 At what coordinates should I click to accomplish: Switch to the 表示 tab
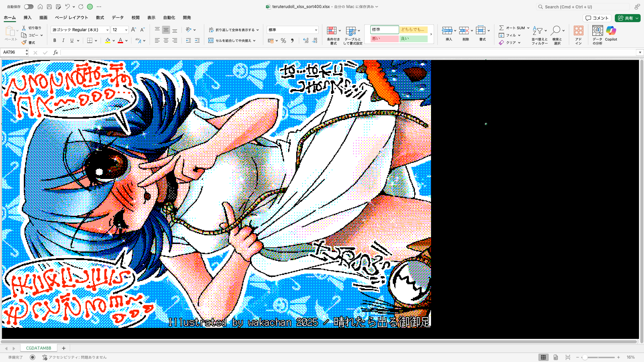[x=151, y=18]
